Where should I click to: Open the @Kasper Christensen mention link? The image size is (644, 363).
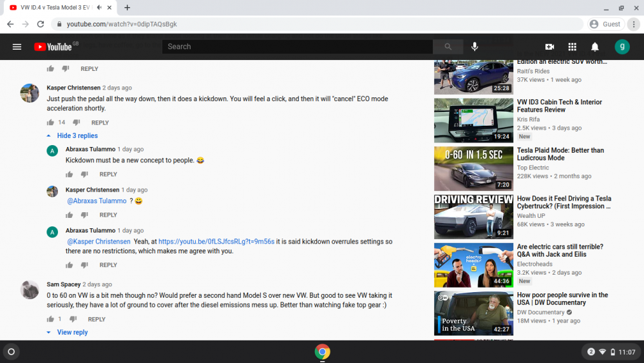point(99,242)
